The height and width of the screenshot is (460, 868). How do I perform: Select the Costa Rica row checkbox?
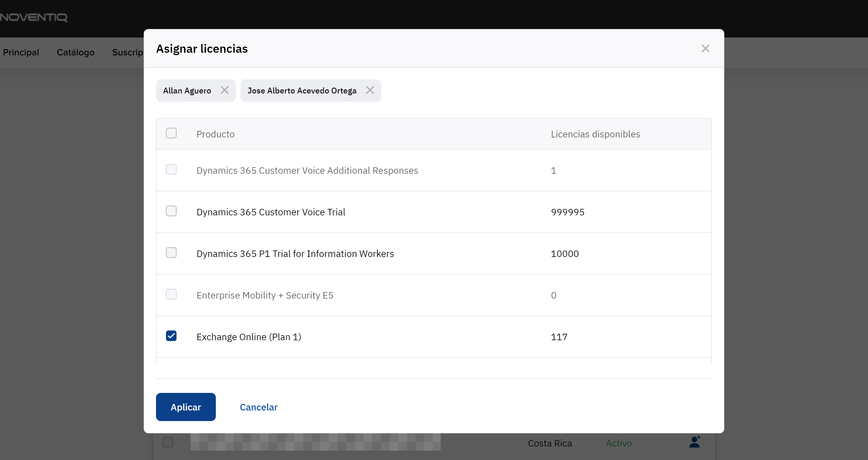(x=168, y=442)
